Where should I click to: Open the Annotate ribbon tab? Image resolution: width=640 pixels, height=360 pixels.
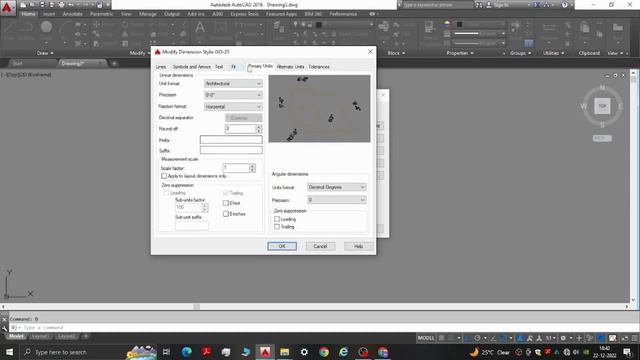click(72, 14)
